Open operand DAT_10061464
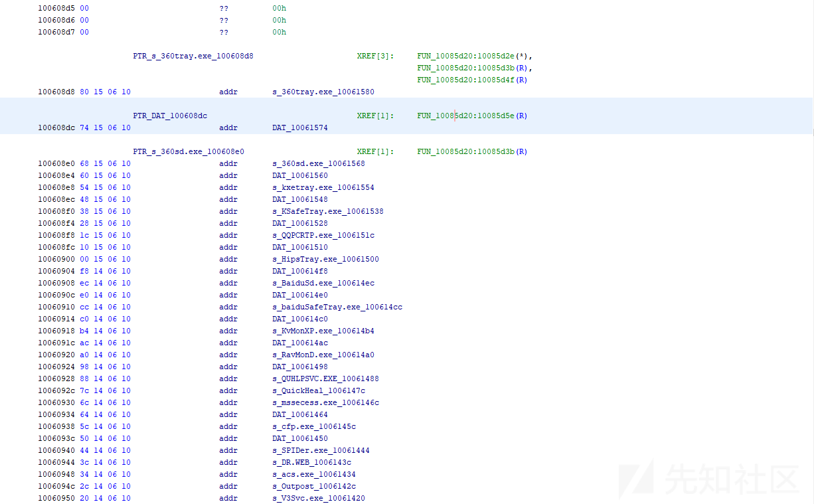The height and width of the screenshot is (504, 814). click(300, 414)
